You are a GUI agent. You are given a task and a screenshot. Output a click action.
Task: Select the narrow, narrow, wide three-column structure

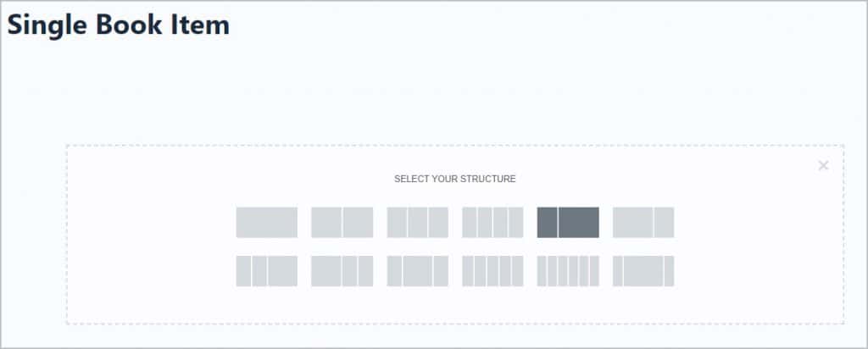click(267, 271)
